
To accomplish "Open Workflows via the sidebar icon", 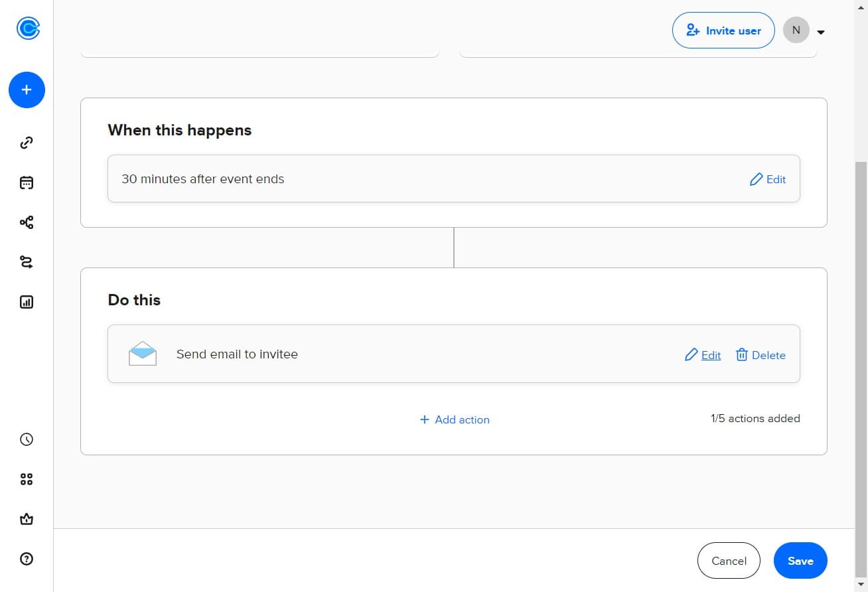I will tap(27, 222).
